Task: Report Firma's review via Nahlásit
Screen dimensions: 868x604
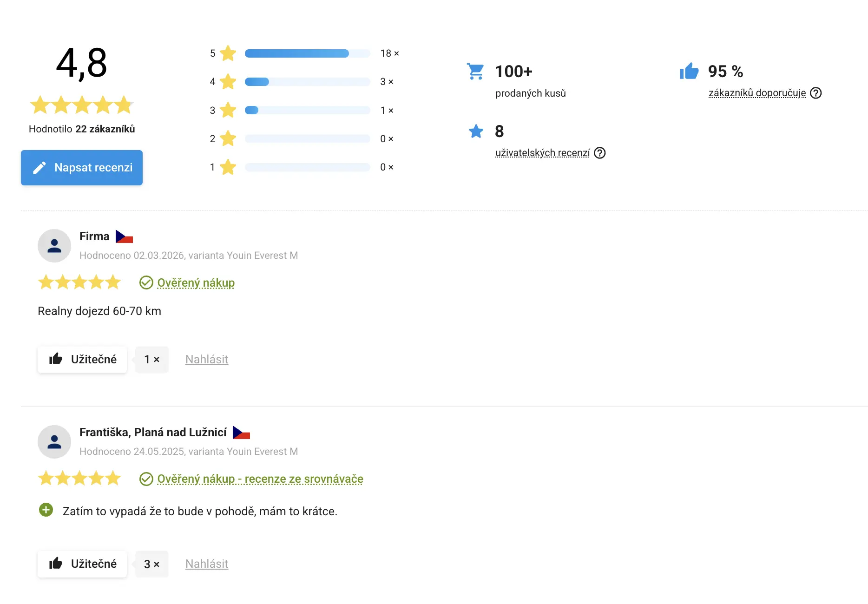Action: [x=207, y=359]
